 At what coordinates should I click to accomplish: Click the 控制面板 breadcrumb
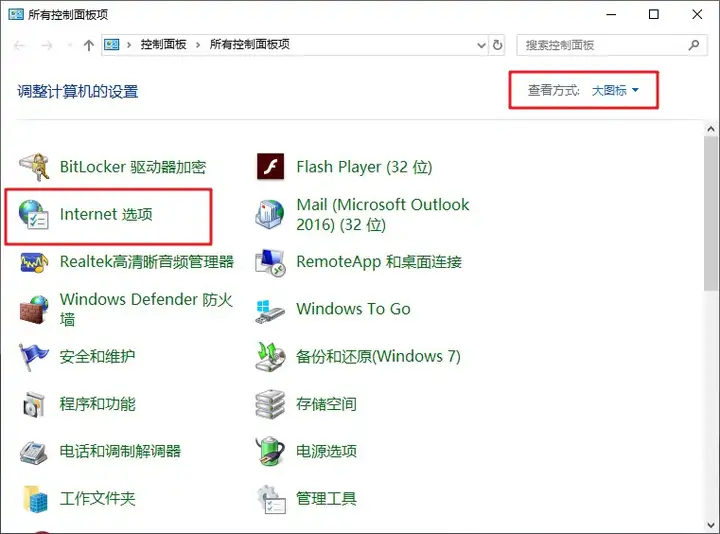tap(163, 45)
